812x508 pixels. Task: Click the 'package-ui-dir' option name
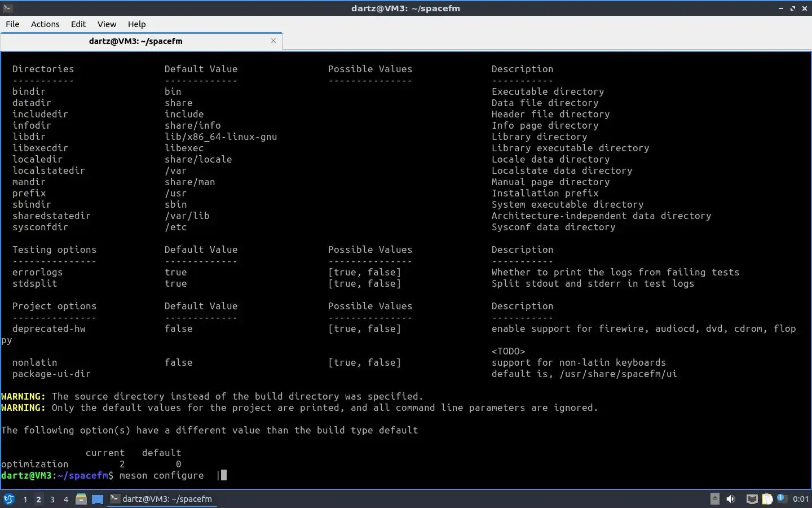click(x=51, y=374)
